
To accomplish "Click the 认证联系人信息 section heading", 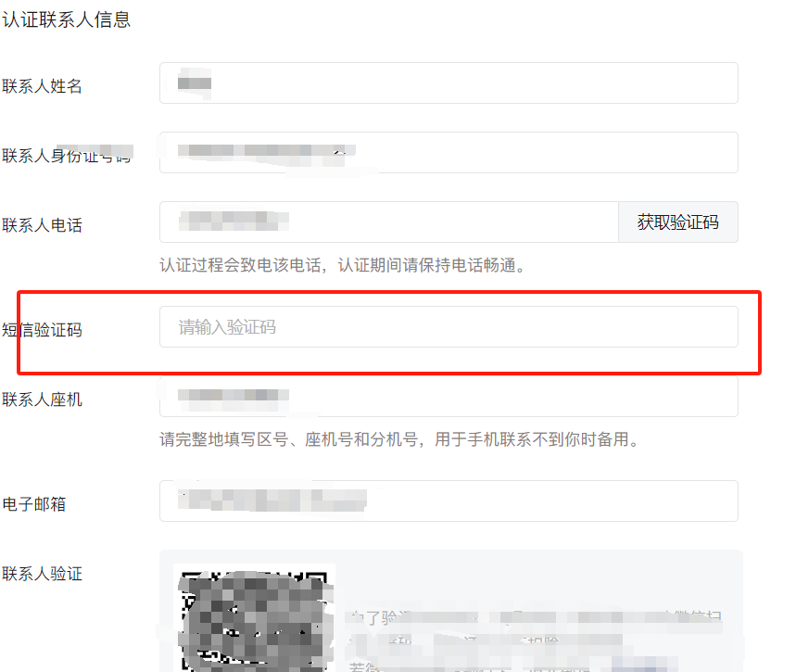I will 66,19.
